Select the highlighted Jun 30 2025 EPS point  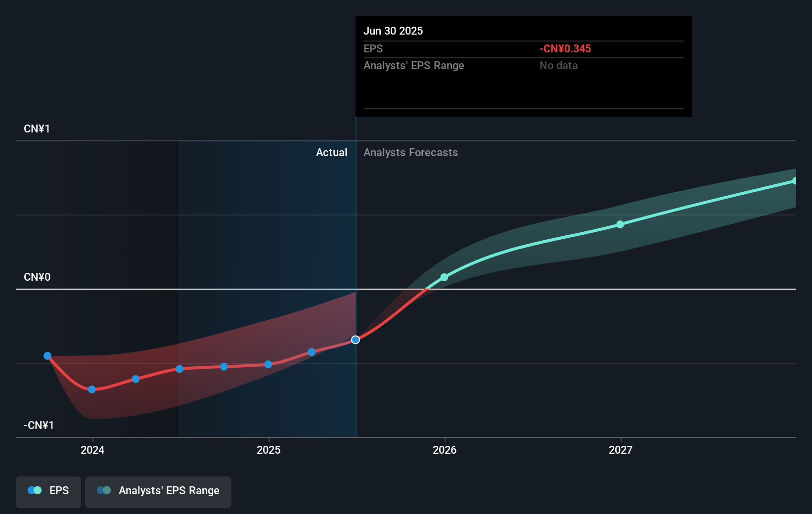(x=356, y=340)
